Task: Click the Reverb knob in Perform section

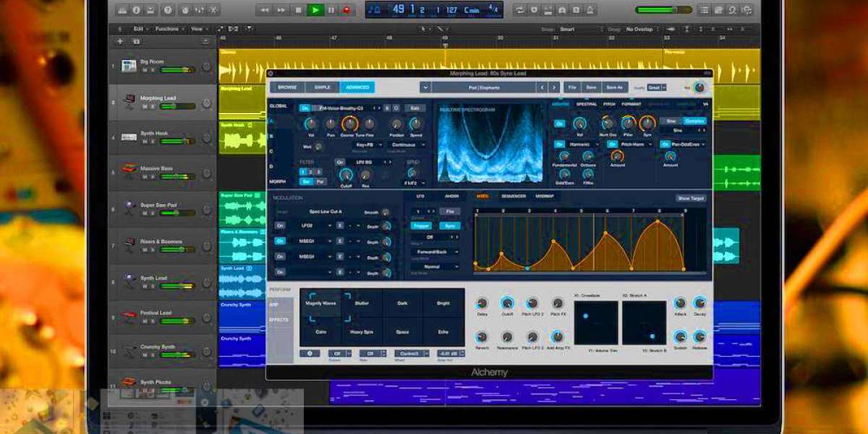Action: click(x=482, y=337)
